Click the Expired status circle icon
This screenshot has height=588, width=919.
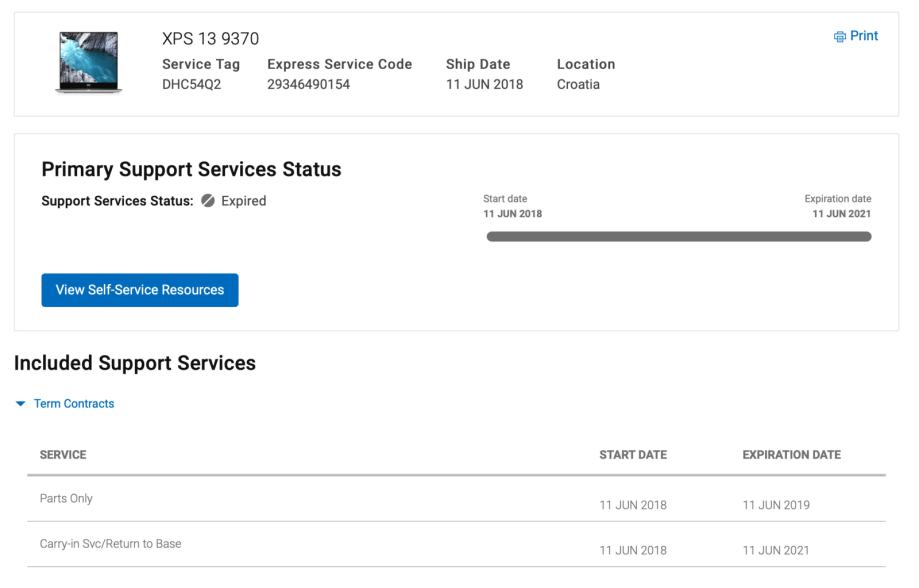(208, 201)
